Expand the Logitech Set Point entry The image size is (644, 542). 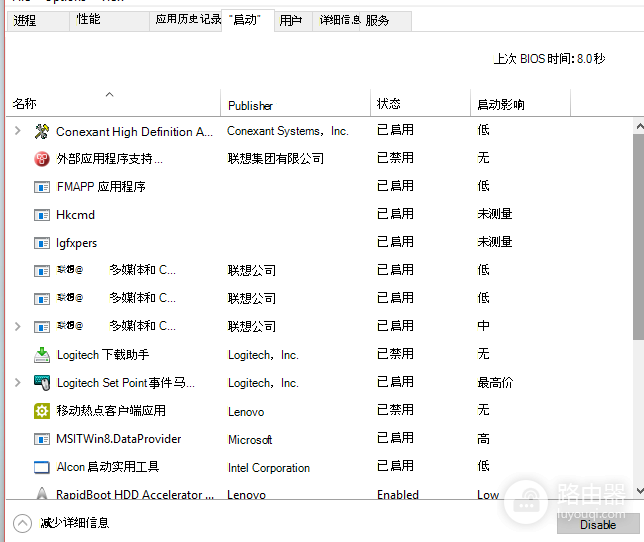coord(18,383)
